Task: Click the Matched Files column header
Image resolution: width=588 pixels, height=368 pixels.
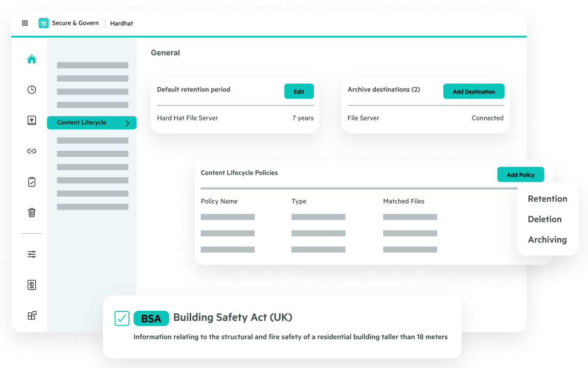Action: pos(403,201)
